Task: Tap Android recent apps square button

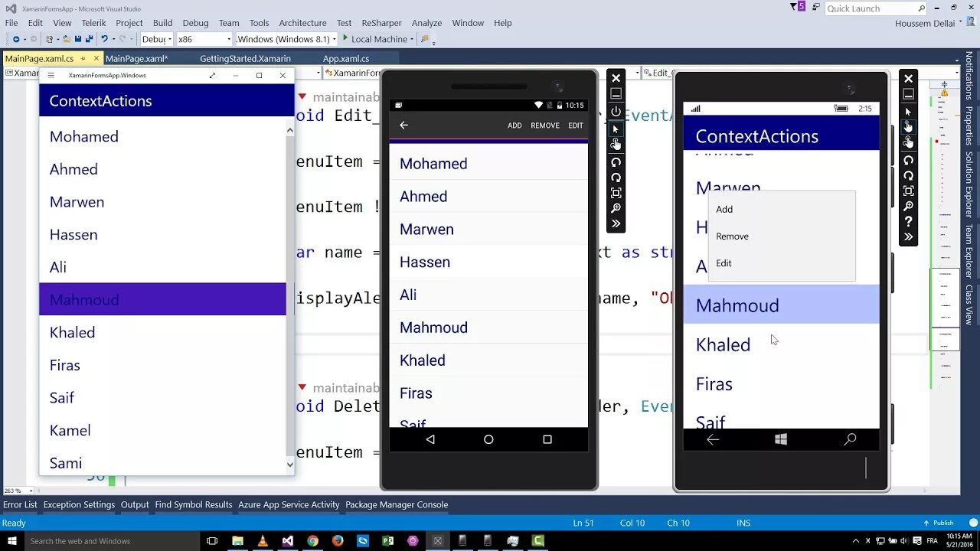Action: [x=547, y=439]
